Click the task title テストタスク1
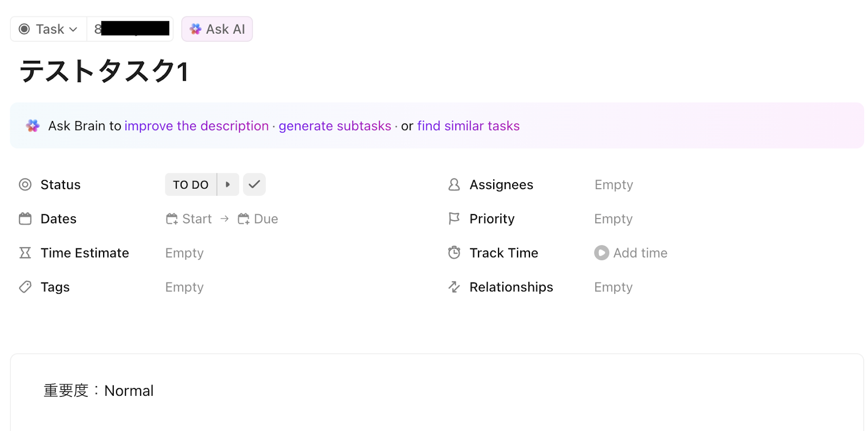The height and width of the screenshot is (431, 868). [104, 71]
